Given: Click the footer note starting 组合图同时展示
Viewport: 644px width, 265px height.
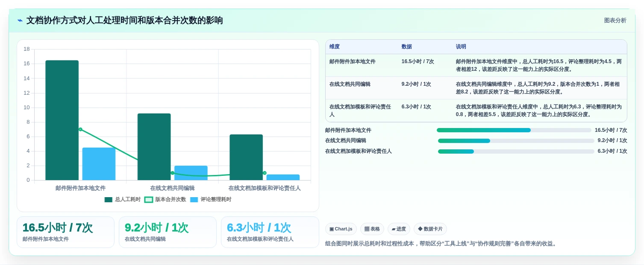Looking at the screenshot, I should 441,244.
